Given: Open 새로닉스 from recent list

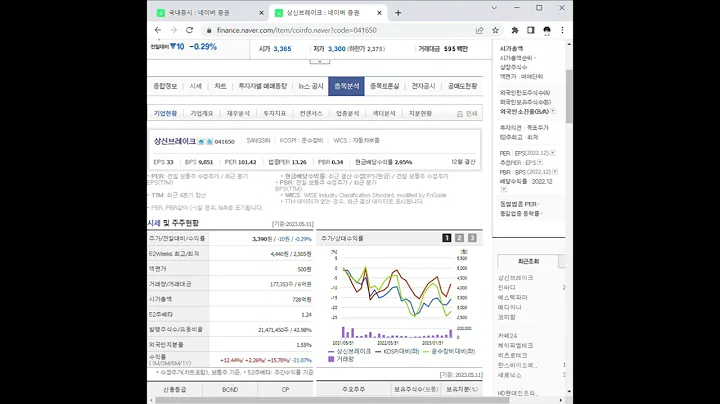Looking at the screenshot, I should (510, 375).
